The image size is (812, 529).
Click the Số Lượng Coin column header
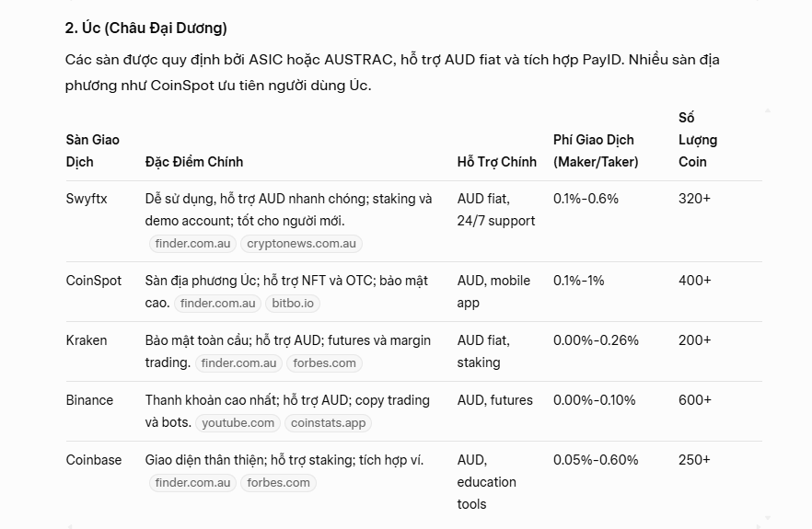point(697,140)
